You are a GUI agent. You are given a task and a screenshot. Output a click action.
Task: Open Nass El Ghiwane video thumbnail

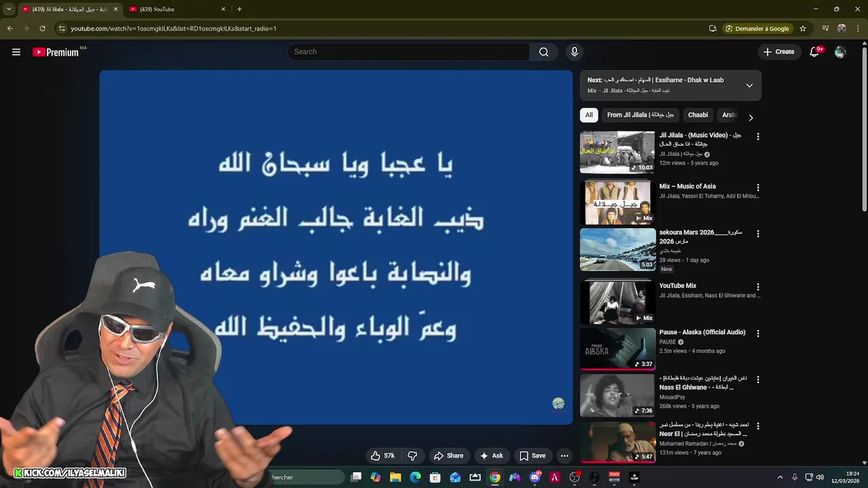(617, 395)
